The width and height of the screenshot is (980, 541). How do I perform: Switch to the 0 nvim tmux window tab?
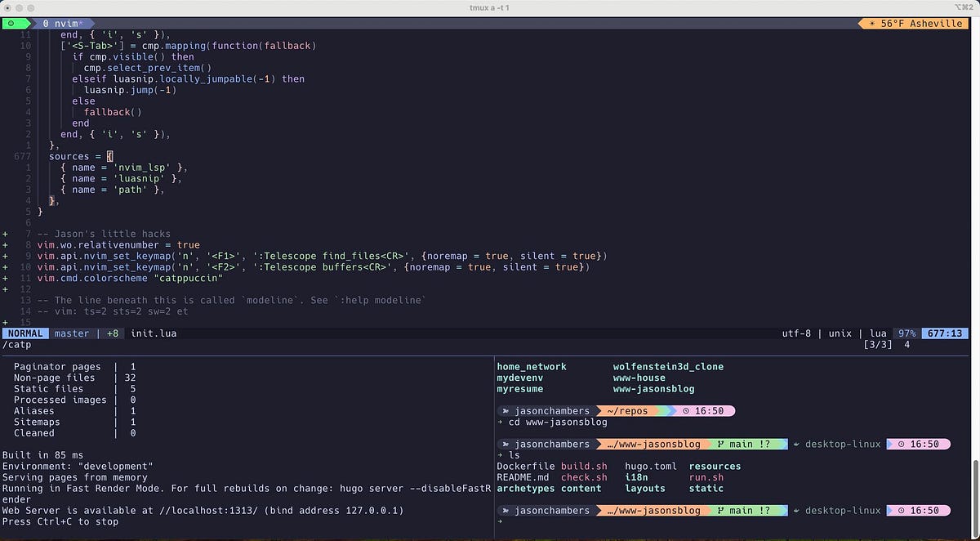61,24
